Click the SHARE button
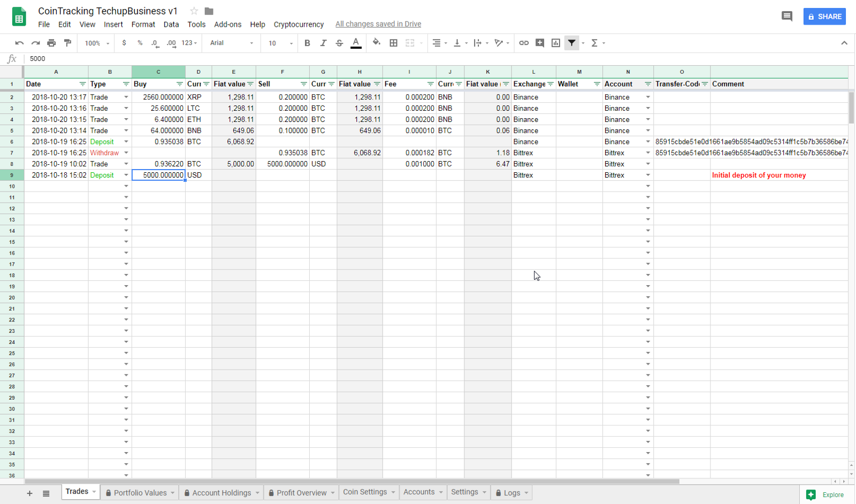Image resolution: width=856 pixels, height=504 pixels. [824, 16]
